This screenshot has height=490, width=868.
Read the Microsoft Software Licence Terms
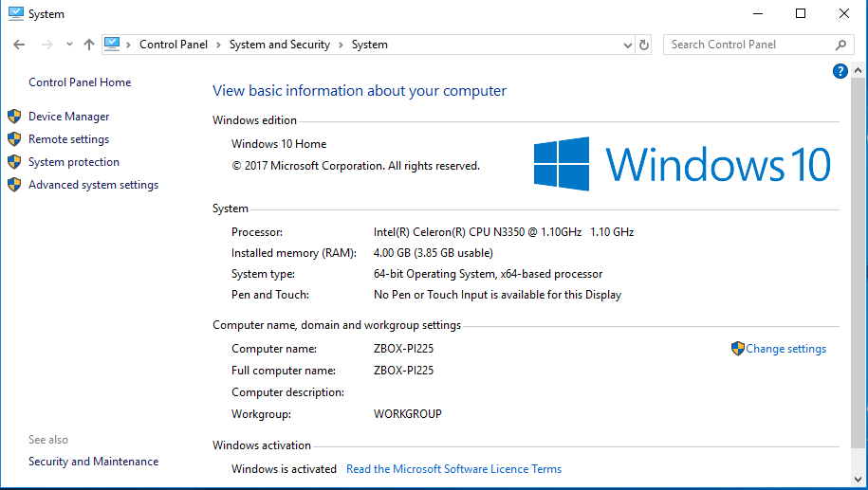tap(454, 469)
